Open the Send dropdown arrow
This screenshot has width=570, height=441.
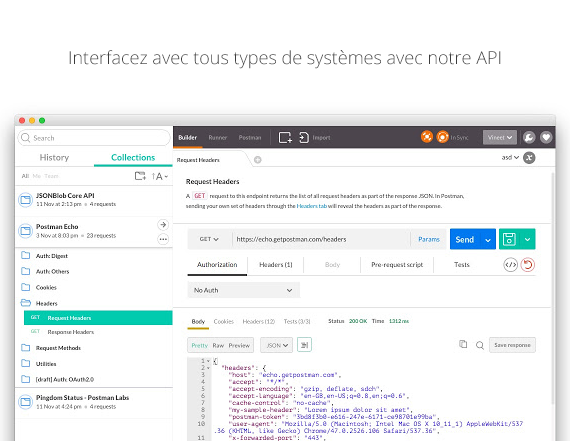(x=487, y=240)
